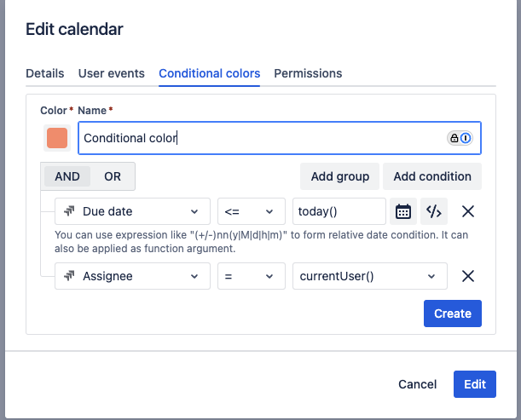Open the calendar date picker icon
This screenshot has height=420, width=521.
click(403, 211)
